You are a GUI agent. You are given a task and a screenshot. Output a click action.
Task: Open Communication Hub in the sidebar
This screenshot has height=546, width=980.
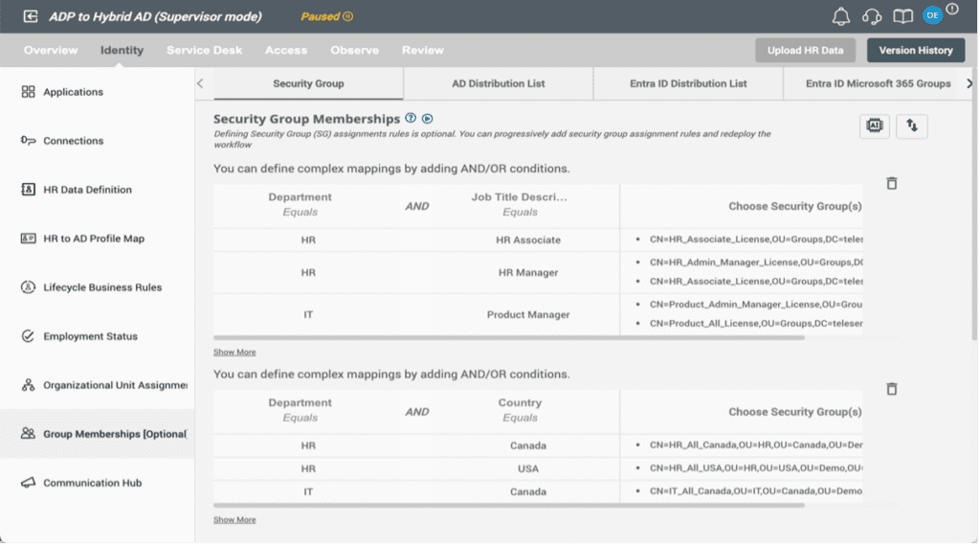pyautogui.click(x=93, y=483)
